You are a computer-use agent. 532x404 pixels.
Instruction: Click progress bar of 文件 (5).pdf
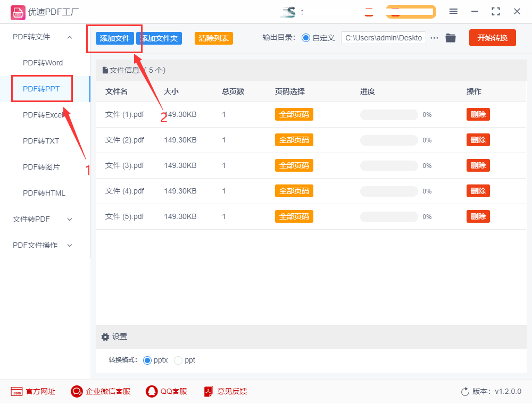(389, 217)
